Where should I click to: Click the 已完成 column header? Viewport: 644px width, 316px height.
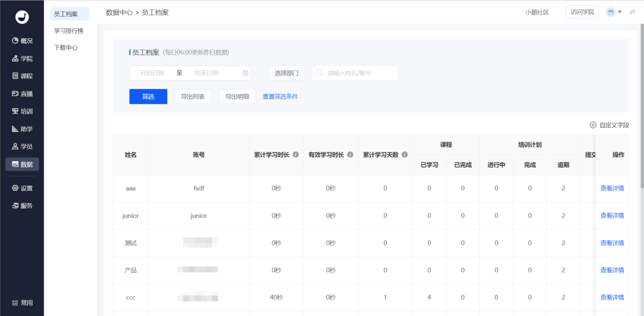(463, 165)
